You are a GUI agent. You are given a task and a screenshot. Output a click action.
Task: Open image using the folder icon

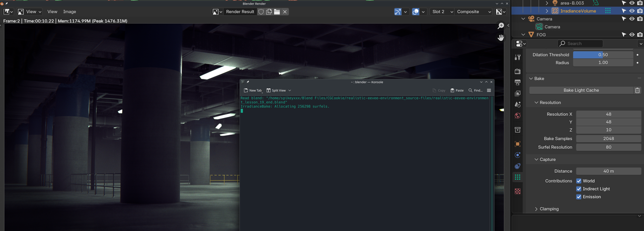tap(277, 12)
